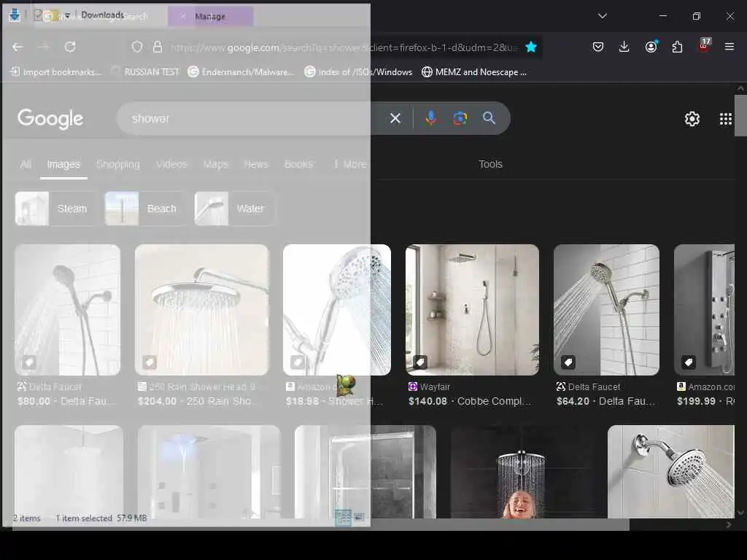The image size is (747, 560).
Task: Open the Firefox account avatar icon
Action: pyautogui.click(x=651, y=47)
